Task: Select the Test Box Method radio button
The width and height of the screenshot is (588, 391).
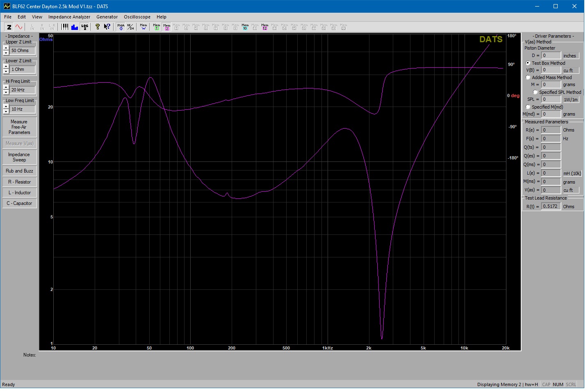Action: (x=528, y=63)
